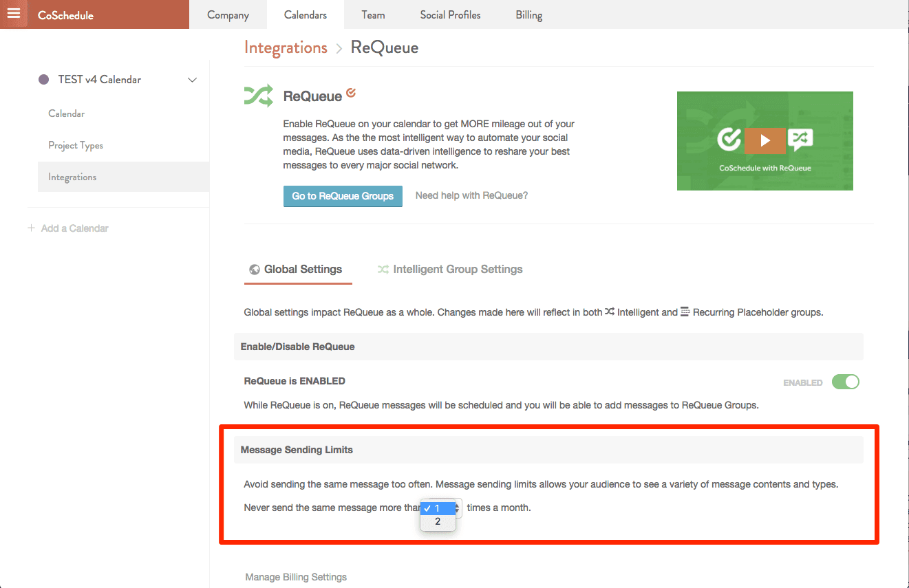
Task: Click the CoSchedule logo text
Action: 65,15
